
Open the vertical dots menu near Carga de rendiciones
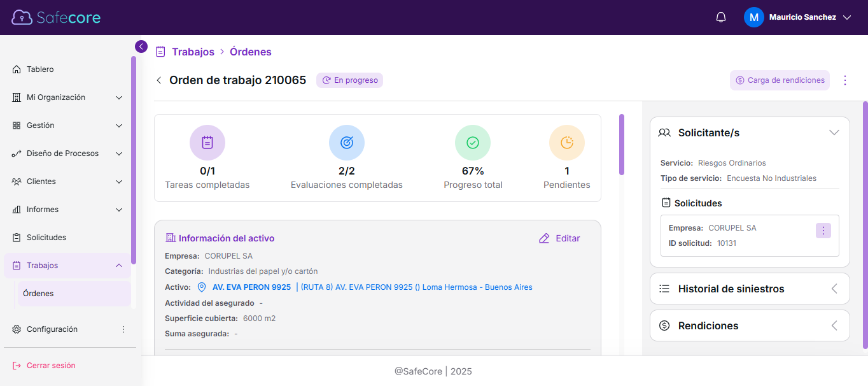[845, 80]
